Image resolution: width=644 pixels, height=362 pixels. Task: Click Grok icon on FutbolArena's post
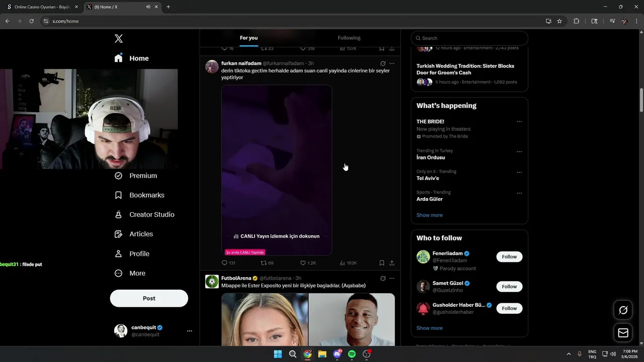pos(383,279)
